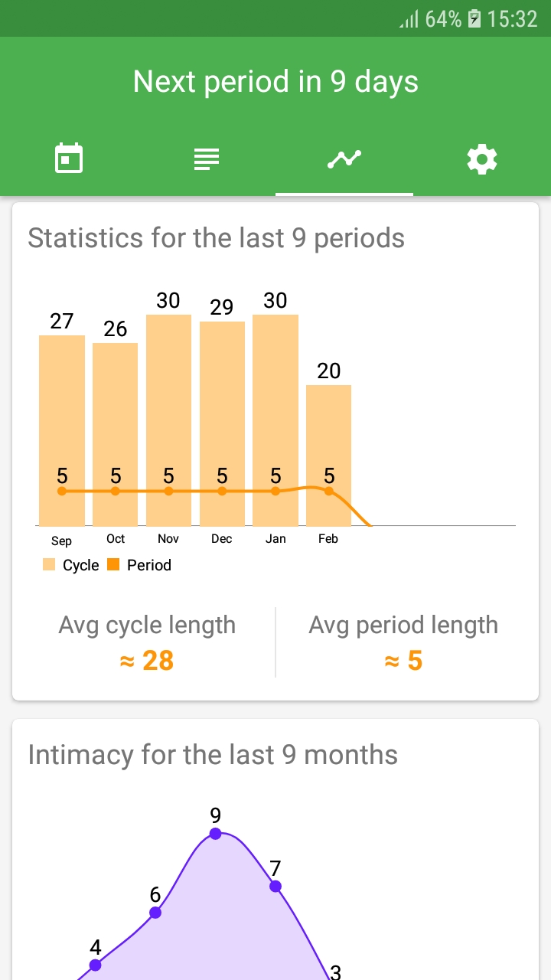Viewport: 551px width, 980px height.
Task: Tap the Dec cycle bar showing 29
Action: pyautogui.click(x=222, y=423)
